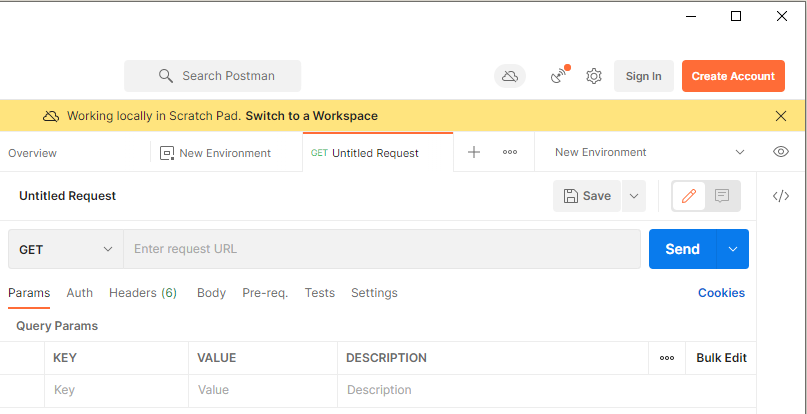Open a new tab with plus icon
Screen dimensions: 807x414
coord(473,152)
